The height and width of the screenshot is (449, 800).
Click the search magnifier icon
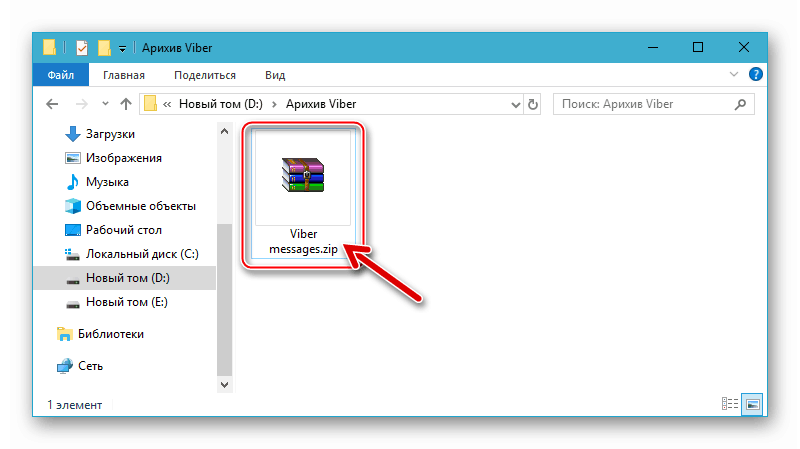[x=740, y=104]
